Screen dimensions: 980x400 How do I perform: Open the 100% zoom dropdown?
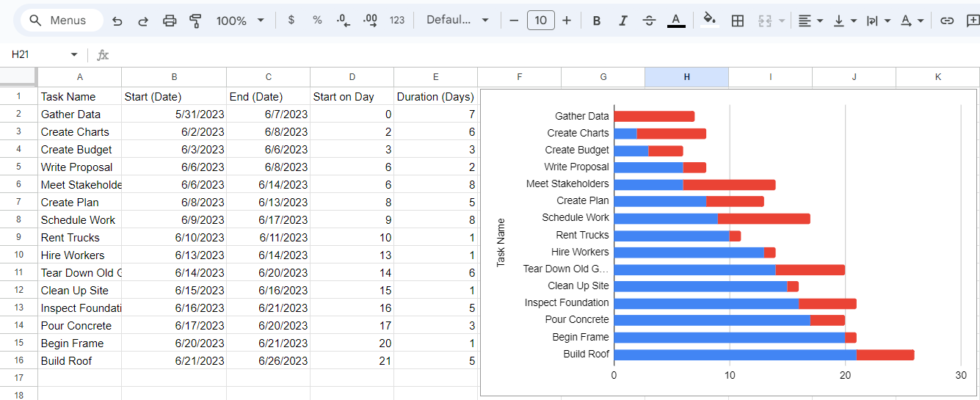240,21
